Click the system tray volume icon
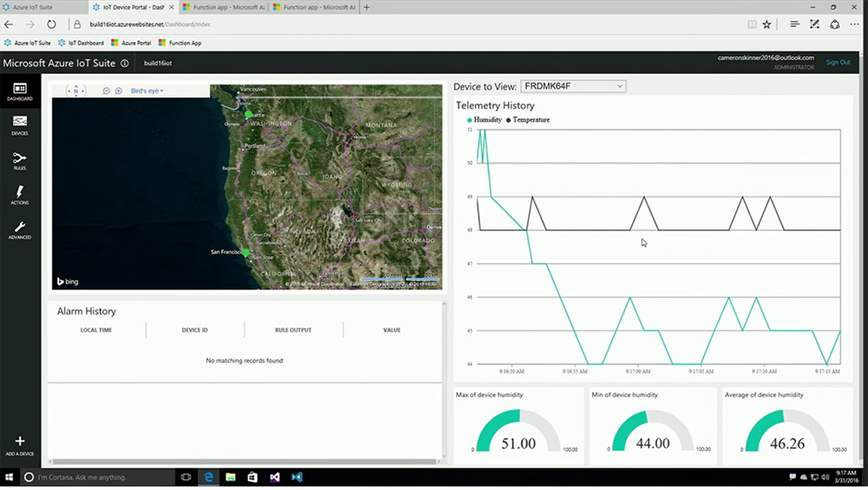This screenshot has width=868, height=490. click(x=825, y=477)
